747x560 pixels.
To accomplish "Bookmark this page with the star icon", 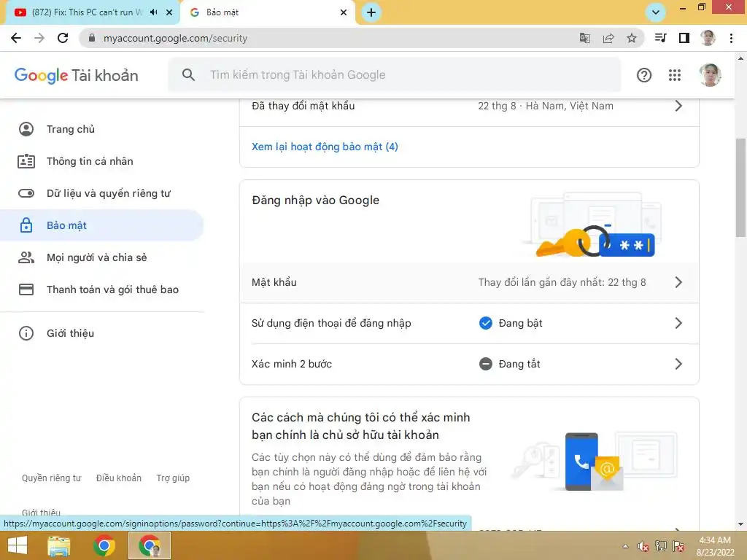I will [x=632, y=38].
